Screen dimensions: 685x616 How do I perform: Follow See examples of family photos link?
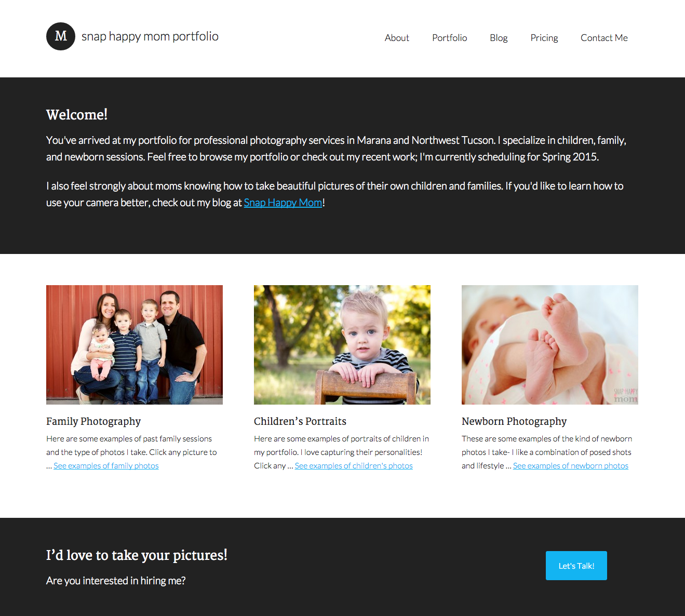(x=106, y=466)
